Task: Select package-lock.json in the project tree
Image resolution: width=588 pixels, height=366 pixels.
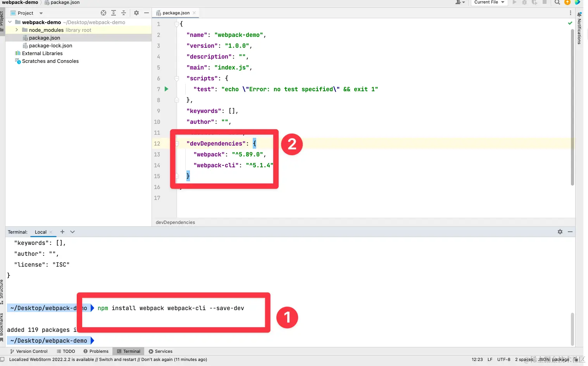Action: pyautogui.click(x=50, y=45)
